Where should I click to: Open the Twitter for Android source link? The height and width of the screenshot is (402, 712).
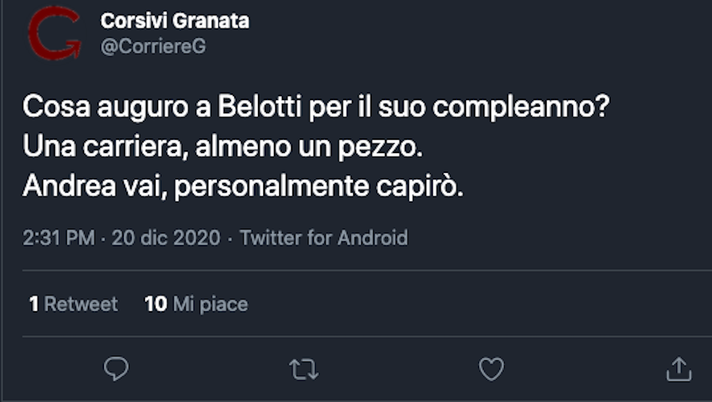click(324, 238)
